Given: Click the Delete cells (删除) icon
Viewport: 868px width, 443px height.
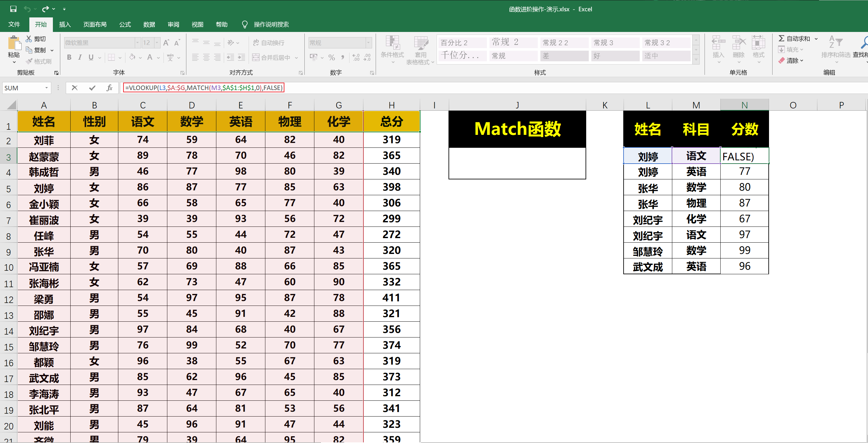Looking at the screenshot, I should click(x=739, y=43).
